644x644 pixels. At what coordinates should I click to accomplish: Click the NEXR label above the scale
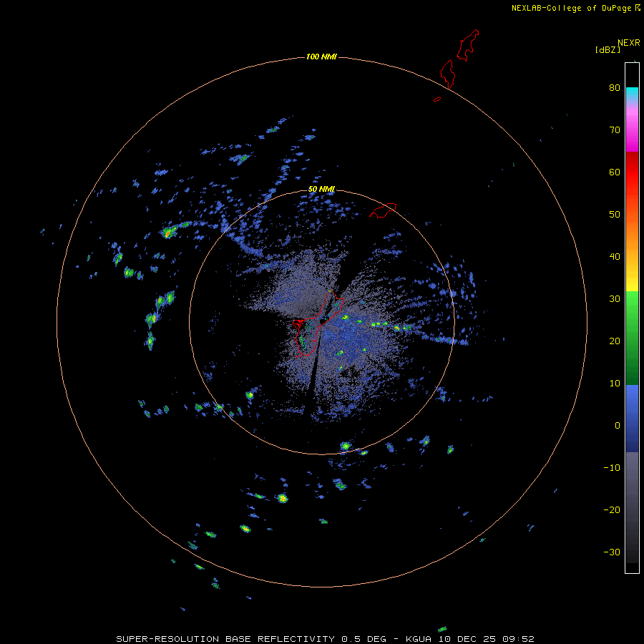click(629, 43)
